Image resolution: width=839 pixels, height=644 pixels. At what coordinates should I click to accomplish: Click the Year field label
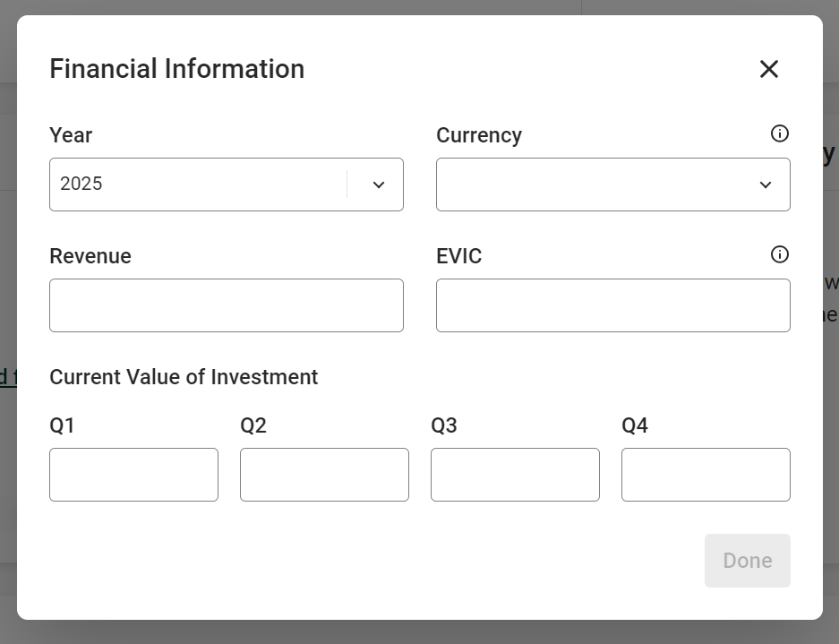coord(71,135)
